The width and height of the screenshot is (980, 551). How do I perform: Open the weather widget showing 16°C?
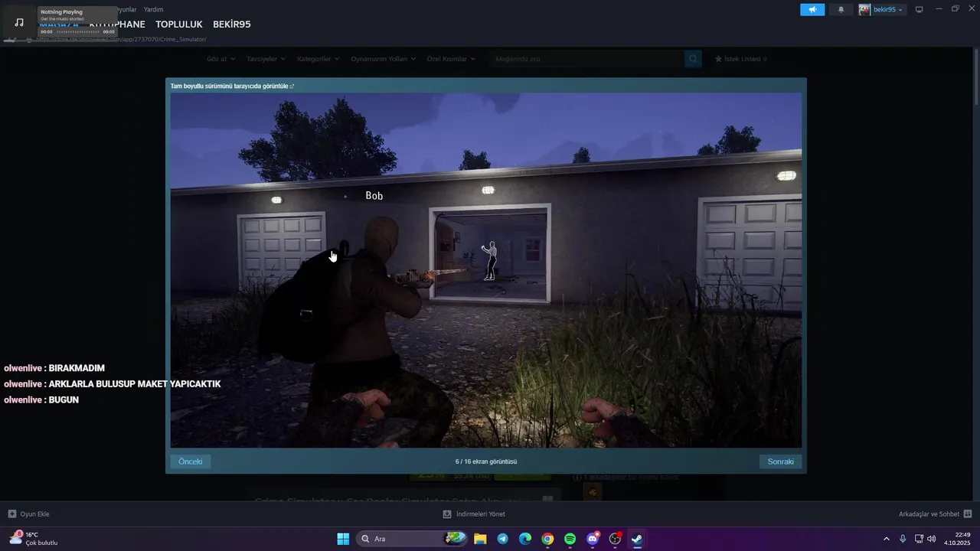tap(34, 539)
